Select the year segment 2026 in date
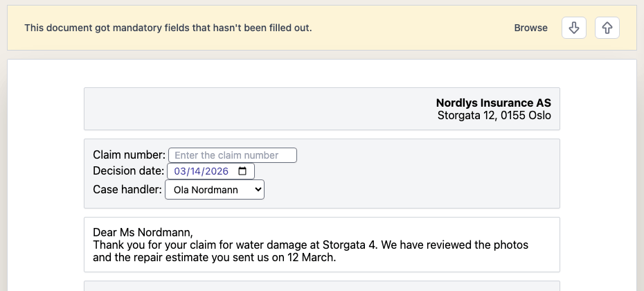The height and width of the screenshot is (291, 644). (x=217, y=171)
